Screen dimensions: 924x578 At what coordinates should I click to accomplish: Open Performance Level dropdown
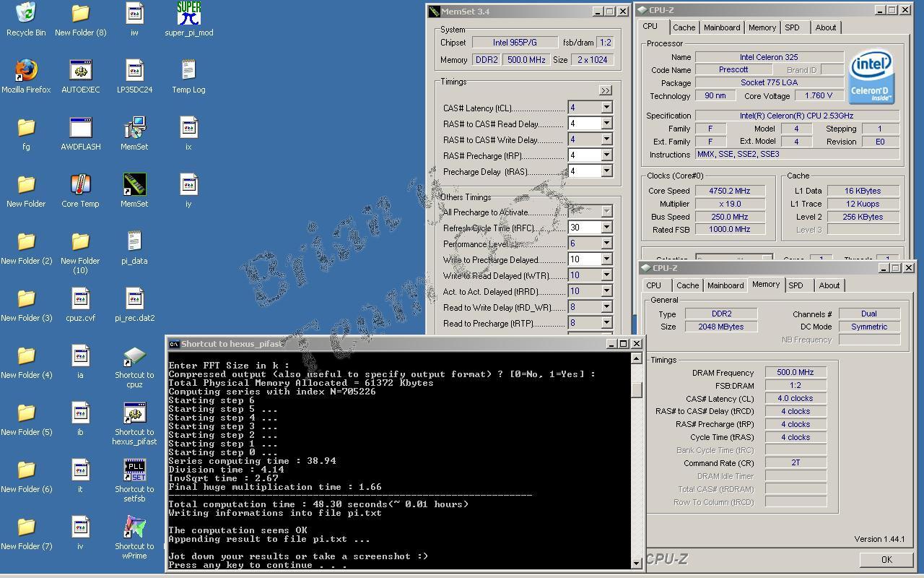(606, 243)
